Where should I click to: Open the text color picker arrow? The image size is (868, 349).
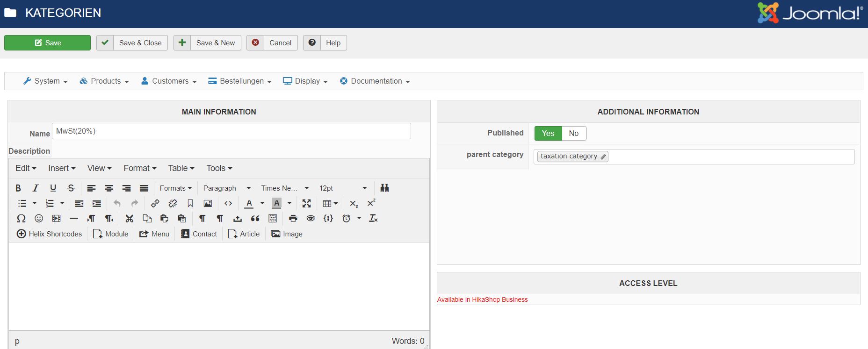click(262, 203)
